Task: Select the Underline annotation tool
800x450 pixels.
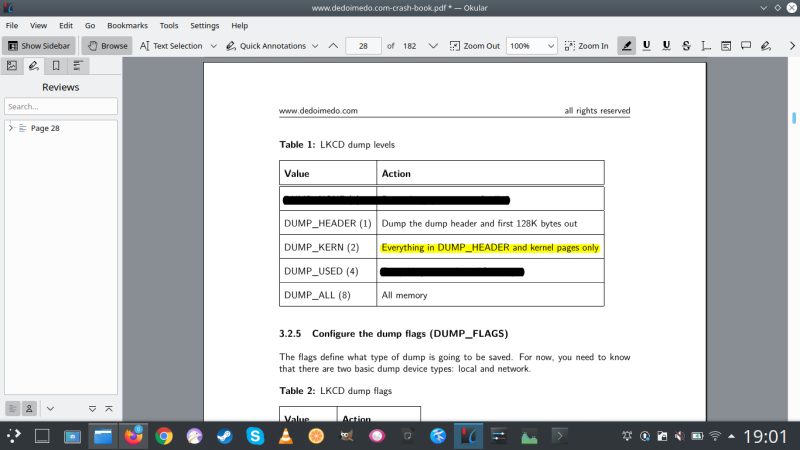Action: click(x=646, y=46)
